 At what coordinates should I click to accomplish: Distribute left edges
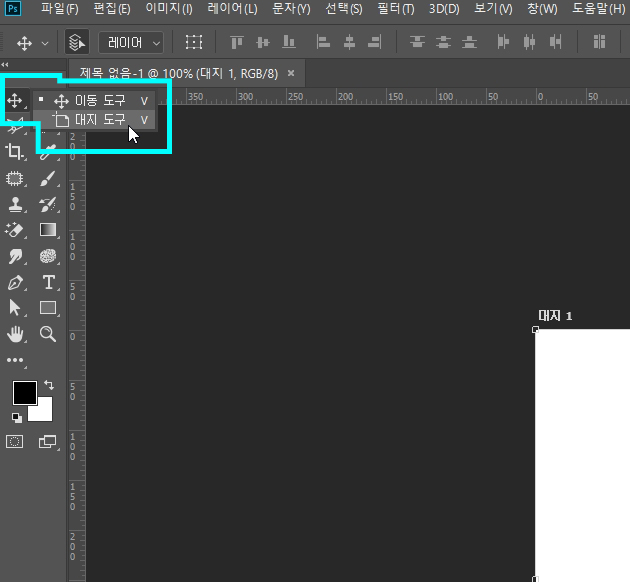click(x=503, y=42)
